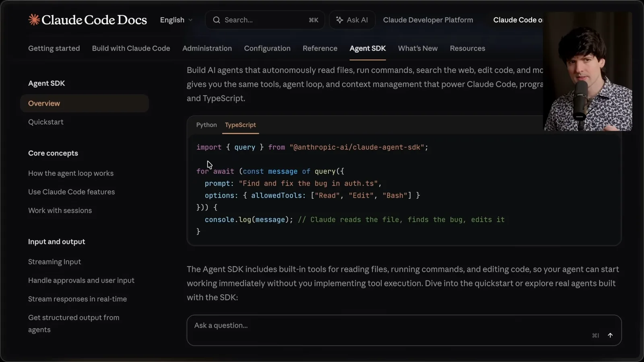Viewport: 644px width, 362px height.
Task: Click the Ask a question input box
Action: 404,330
